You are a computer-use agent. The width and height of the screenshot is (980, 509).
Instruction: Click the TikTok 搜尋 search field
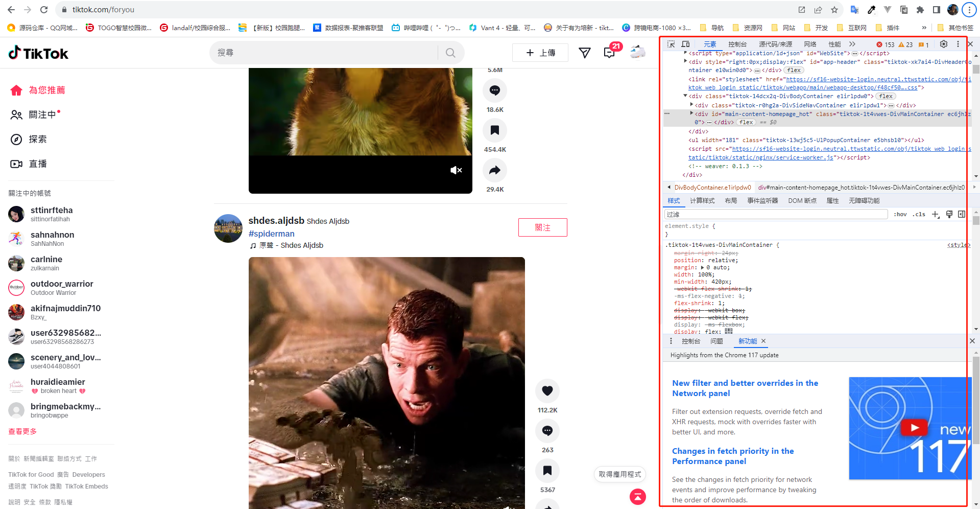point(324,53)
